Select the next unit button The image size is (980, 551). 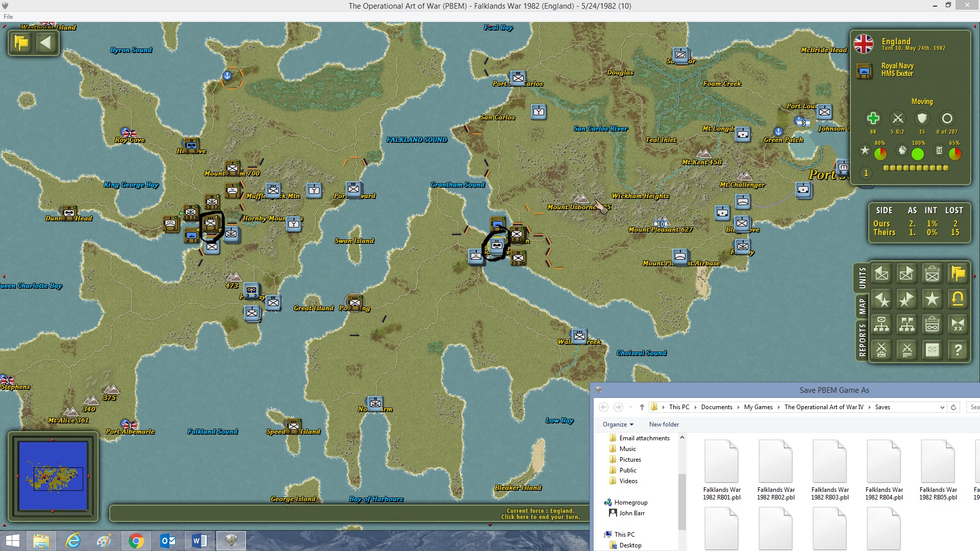tap(906, 274)
